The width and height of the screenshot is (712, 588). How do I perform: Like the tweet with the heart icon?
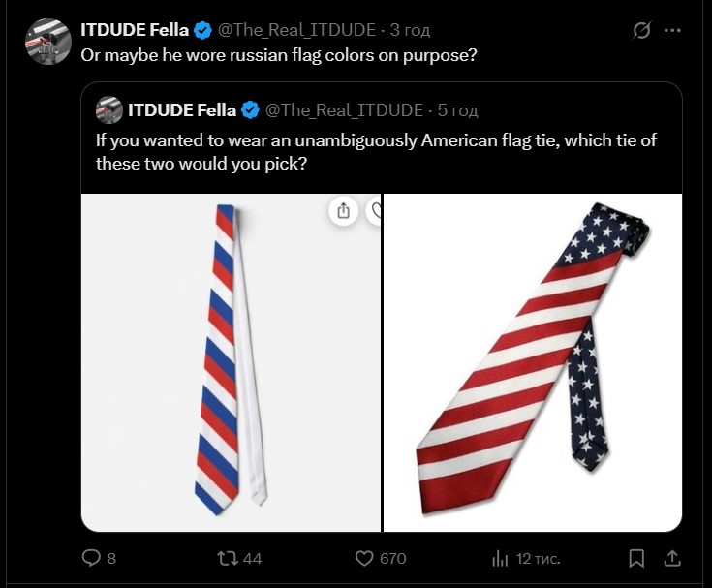(364, 558)
